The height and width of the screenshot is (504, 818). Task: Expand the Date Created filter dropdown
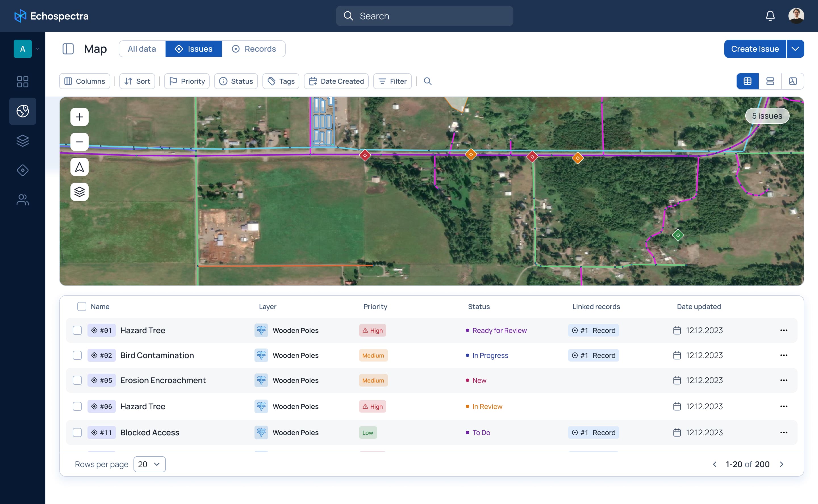pos(337,81)
